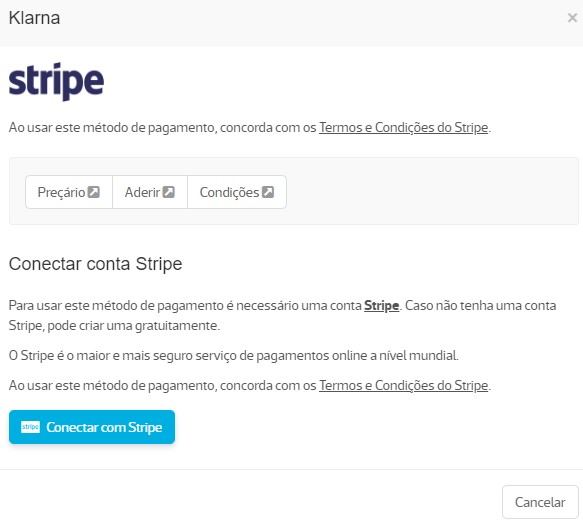
Task: Close the Klarna dialog with the X icon
Action: (572, 17)
